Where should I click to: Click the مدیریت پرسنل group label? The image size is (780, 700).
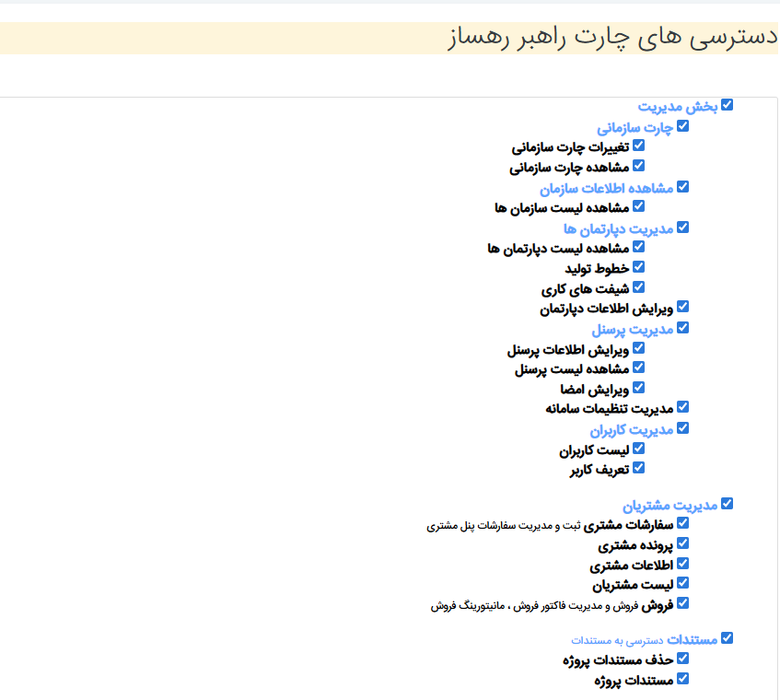(x=632, y=328)
